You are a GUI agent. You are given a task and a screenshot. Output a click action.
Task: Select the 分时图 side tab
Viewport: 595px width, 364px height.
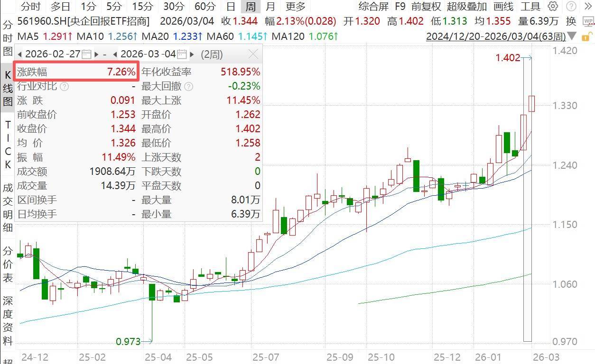tap(8, 38)
